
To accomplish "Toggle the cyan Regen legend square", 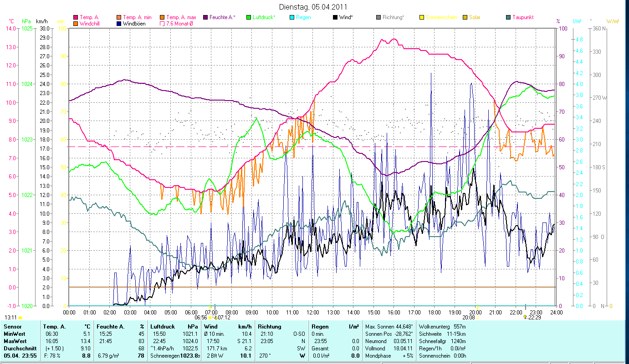I will pos(292,17).
